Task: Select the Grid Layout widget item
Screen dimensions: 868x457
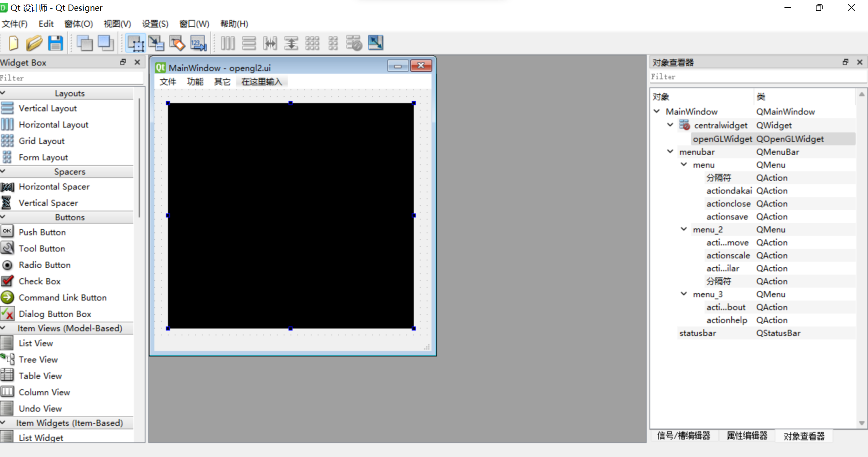Action: (x=41, y=141)
